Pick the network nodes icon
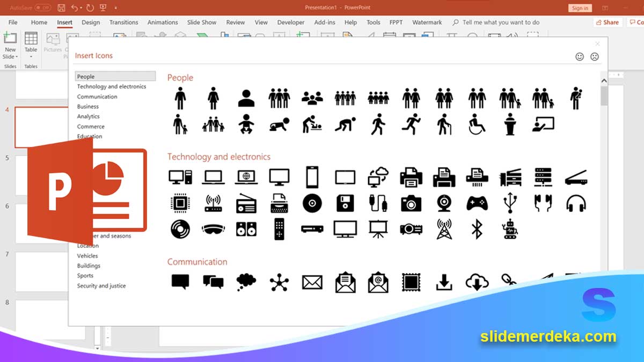This screenshot has height=362, width=644. (279, 282)
